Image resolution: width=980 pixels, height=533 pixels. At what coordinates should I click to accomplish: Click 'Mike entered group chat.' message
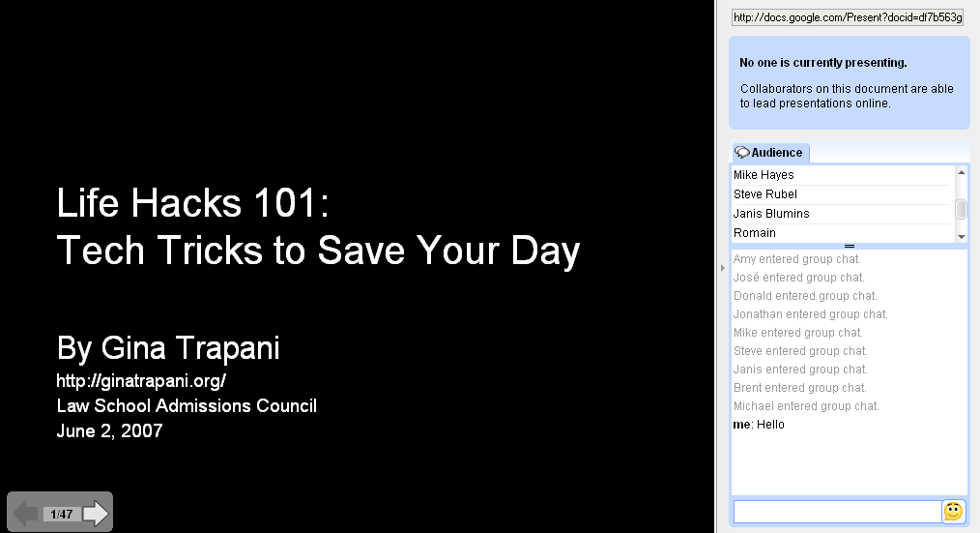798,333
